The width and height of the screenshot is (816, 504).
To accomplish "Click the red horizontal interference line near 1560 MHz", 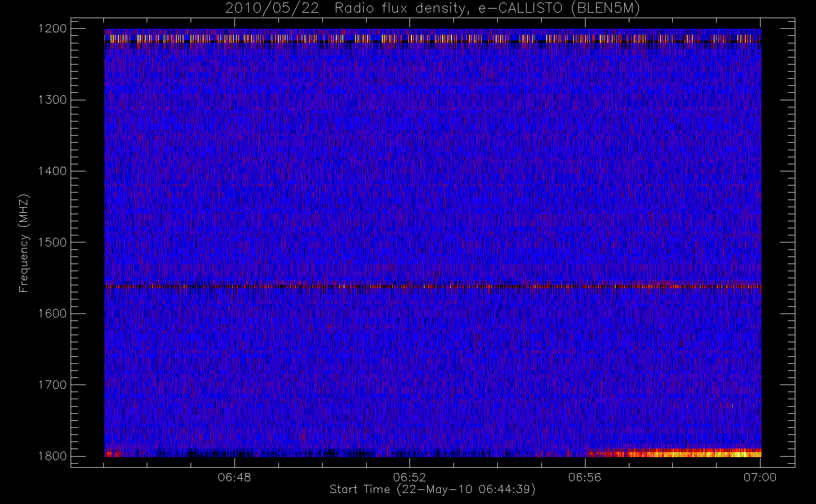I will click(x=433, y=286).
